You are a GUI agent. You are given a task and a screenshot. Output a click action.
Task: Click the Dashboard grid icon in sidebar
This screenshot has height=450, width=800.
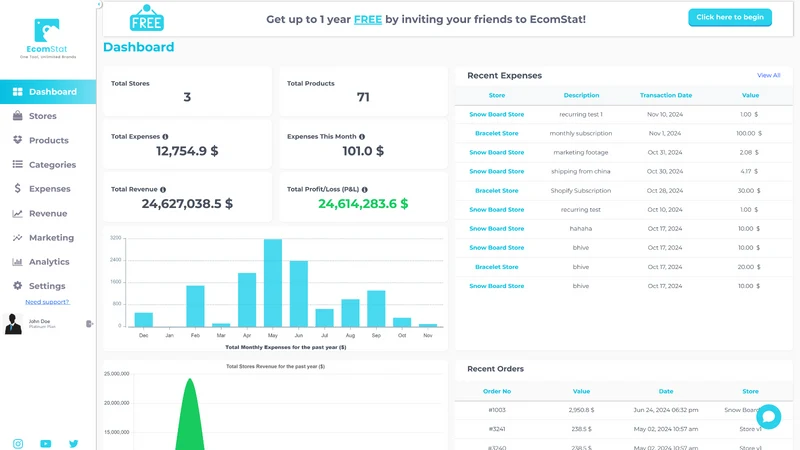click(17, 92)
